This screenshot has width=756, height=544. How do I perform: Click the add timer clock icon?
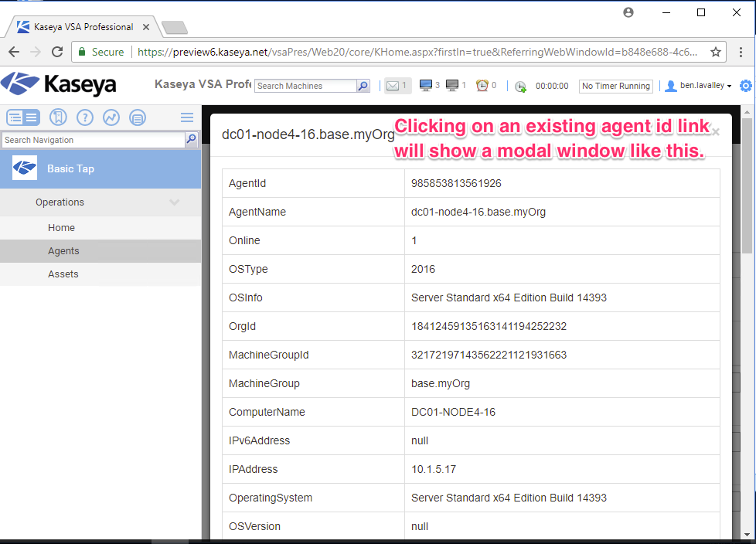(520, 87)
